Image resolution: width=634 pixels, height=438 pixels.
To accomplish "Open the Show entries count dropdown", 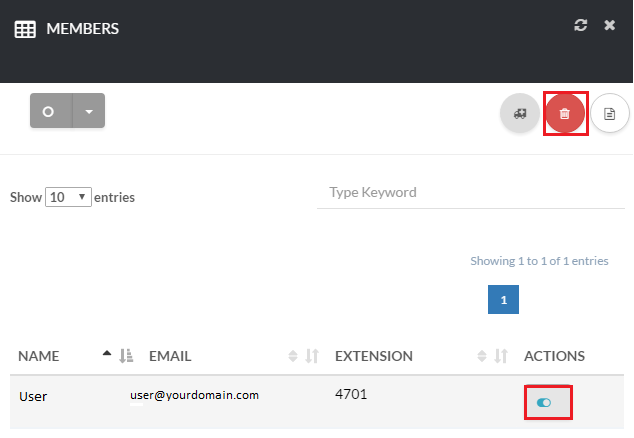I will 69,197.
